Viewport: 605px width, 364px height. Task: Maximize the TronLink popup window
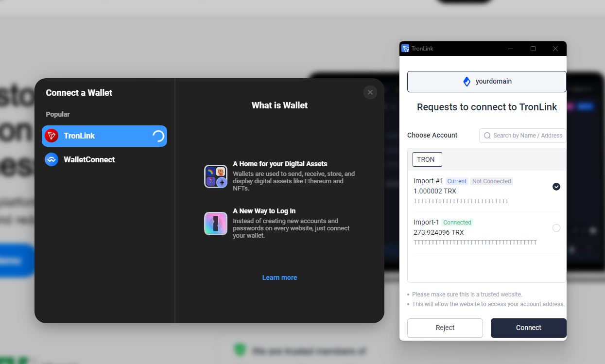pyautogui.click(x=533, y=49)
